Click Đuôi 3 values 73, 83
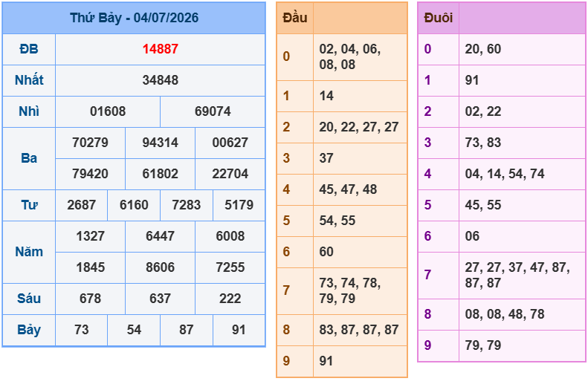Screen dimensions: 588x387 (x=483, y=143)
